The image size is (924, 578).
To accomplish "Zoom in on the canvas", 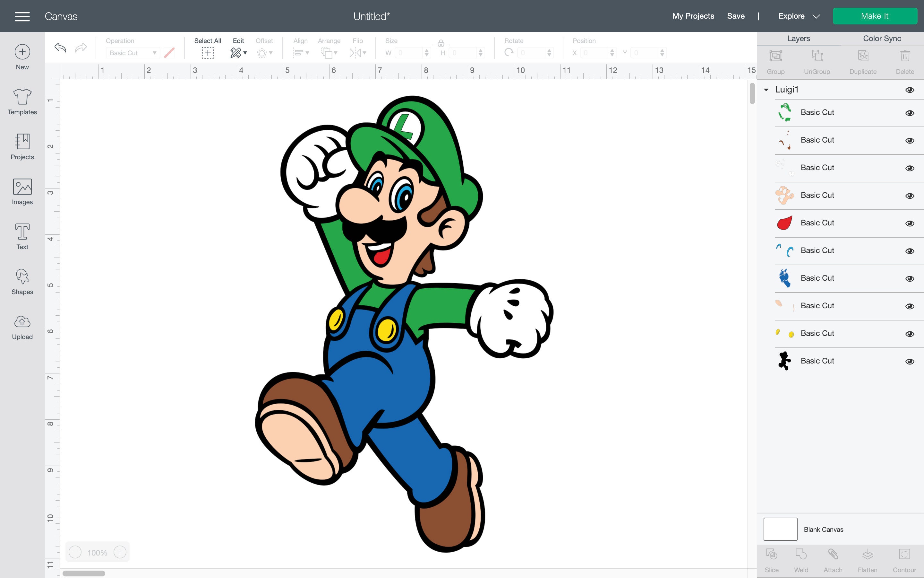I will (x=120, y=552).
